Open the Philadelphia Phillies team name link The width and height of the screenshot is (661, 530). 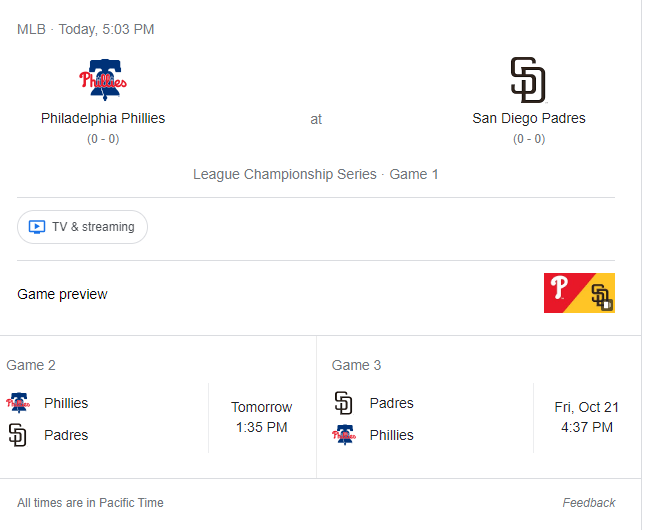(103, 118)
